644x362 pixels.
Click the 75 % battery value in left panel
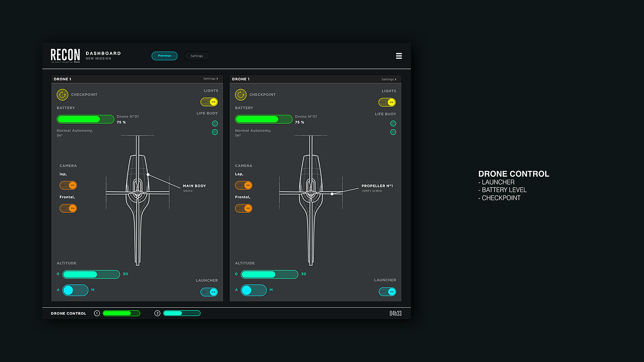[121, 123]
